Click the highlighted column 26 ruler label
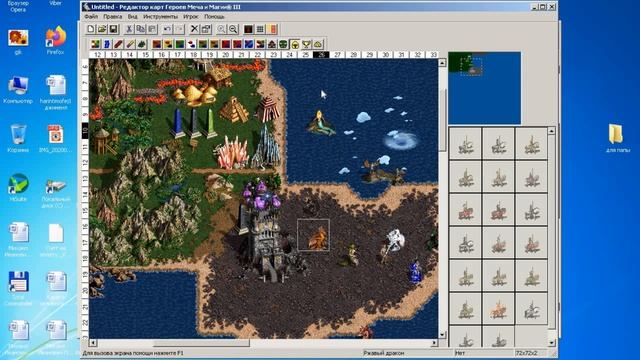The image size is (640, 360). coord(321,54)
